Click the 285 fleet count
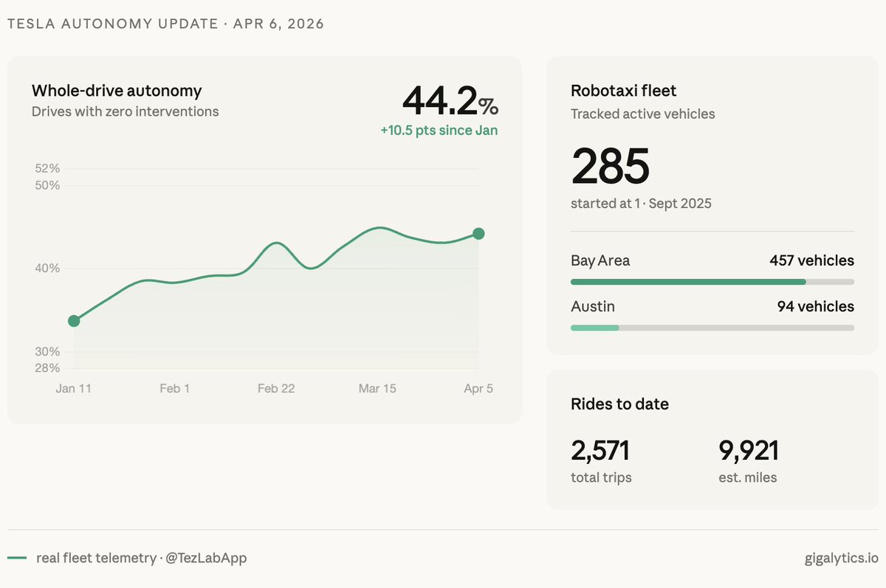886x588 pixels. point(611,166)
